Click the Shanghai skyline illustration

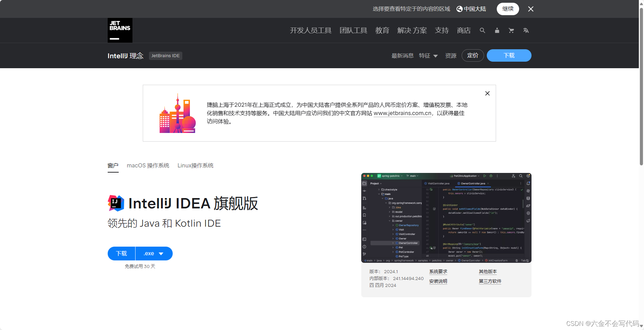point(178,113)
